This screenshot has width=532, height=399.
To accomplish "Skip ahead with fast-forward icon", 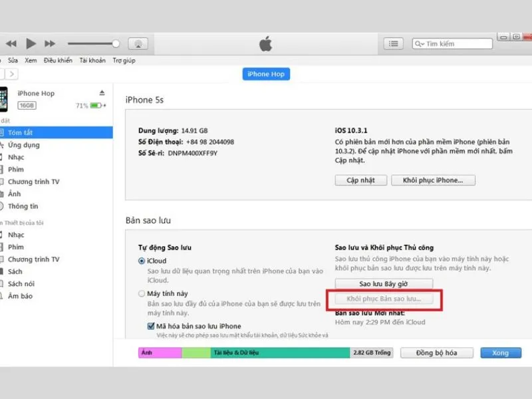I will [49, 44].
